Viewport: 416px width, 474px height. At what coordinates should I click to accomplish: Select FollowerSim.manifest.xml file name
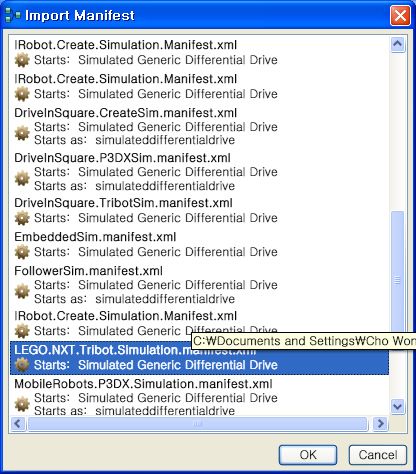click(x=88, y=271)
